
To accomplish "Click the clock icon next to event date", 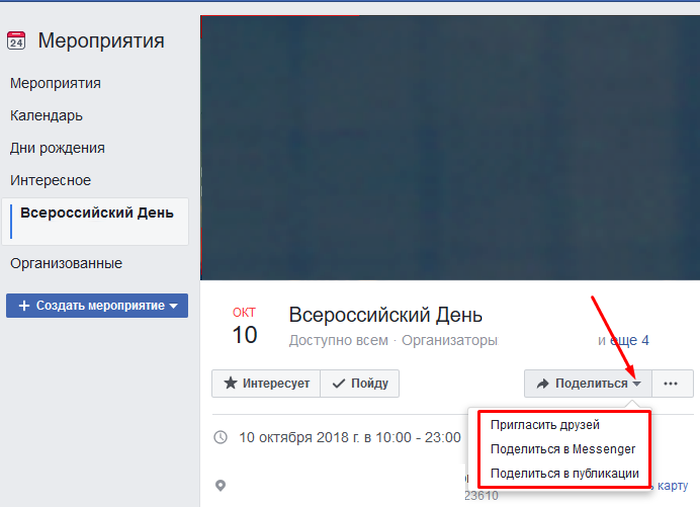I will tap(221, 437).
